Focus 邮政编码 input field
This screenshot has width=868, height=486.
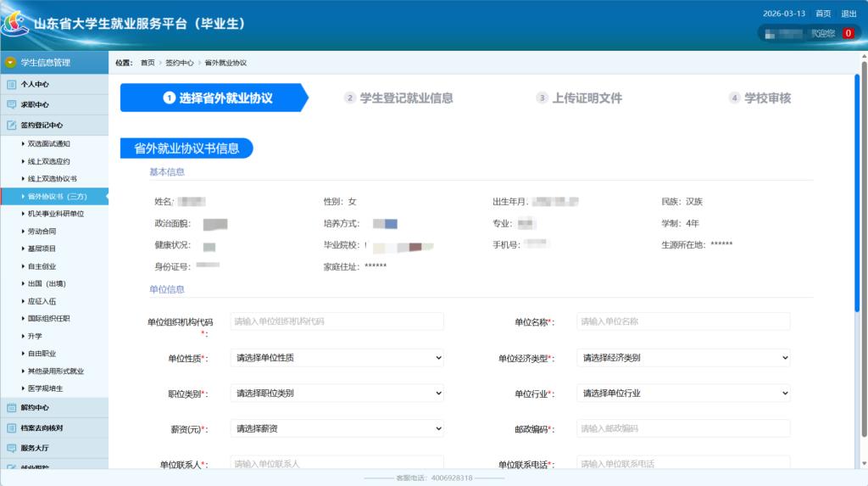click(x=684, y=429)
